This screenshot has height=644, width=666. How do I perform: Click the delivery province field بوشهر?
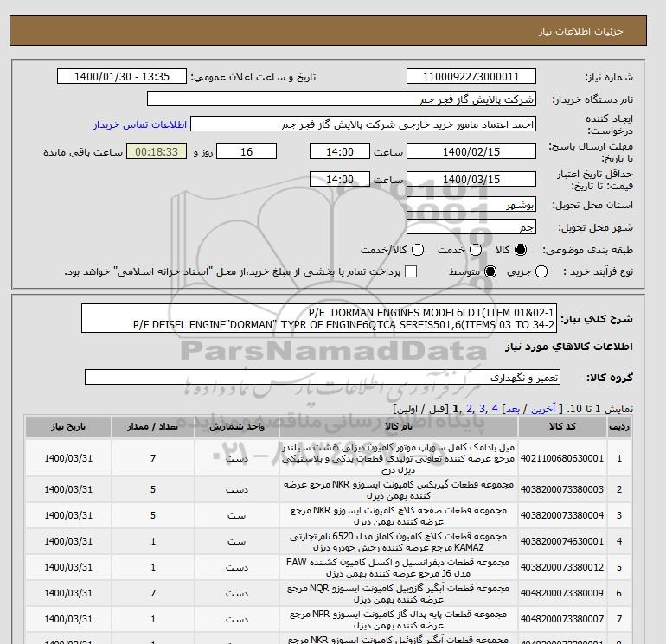click(x=471, y=205)
